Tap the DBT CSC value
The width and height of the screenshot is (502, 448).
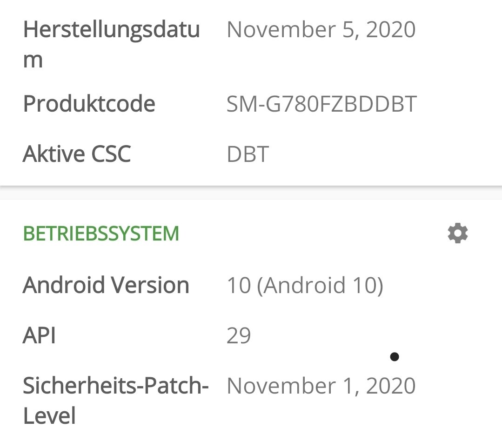point(248,154)
